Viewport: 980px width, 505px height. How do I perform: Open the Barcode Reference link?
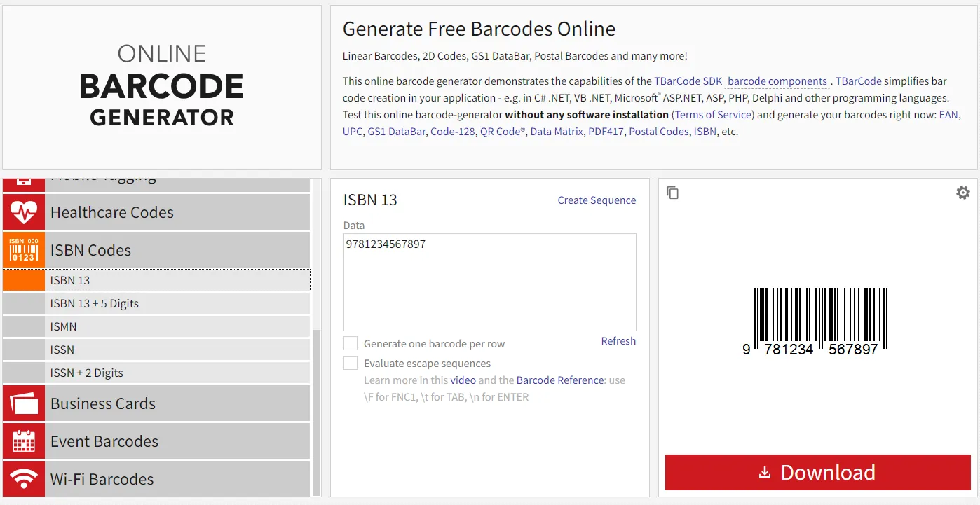[x=560, y=380]
